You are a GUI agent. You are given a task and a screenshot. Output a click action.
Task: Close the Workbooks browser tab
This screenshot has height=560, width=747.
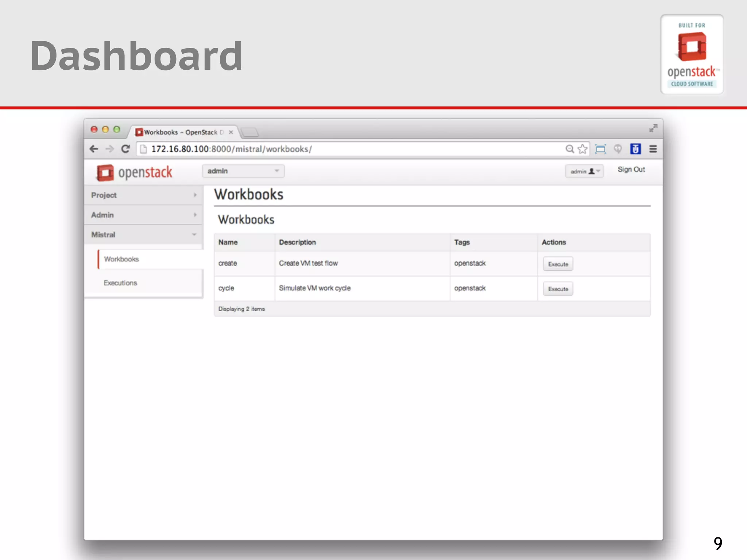231,132
